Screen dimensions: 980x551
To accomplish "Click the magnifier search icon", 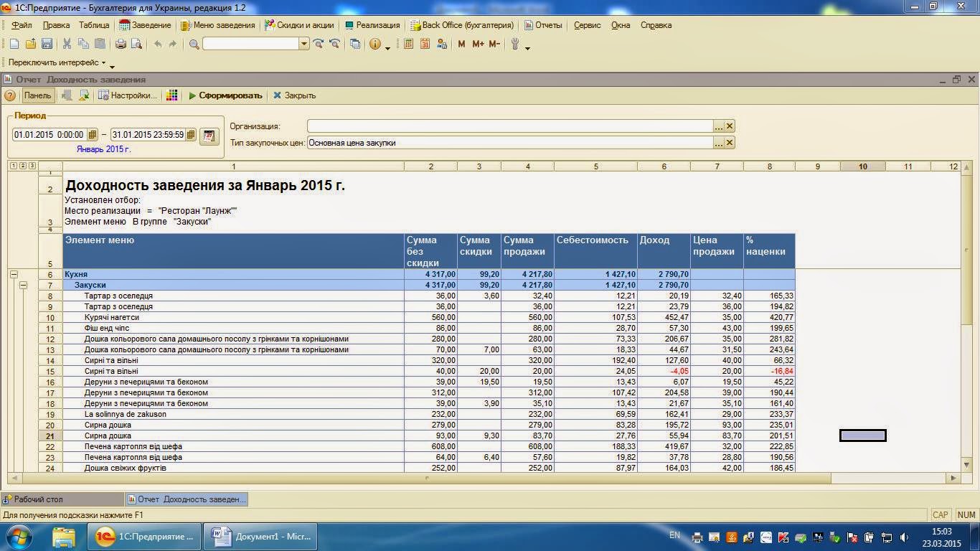I will [x=194, y=44].
